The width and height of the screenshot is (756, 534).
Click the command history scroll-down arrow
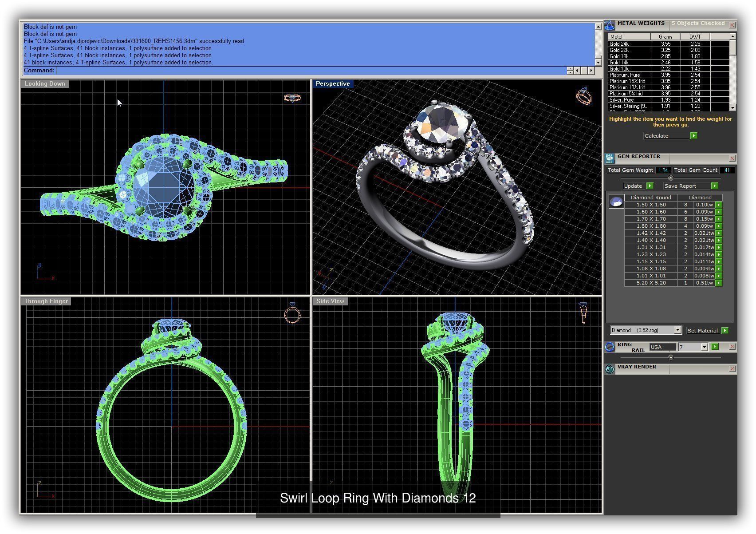click(598, 63)
